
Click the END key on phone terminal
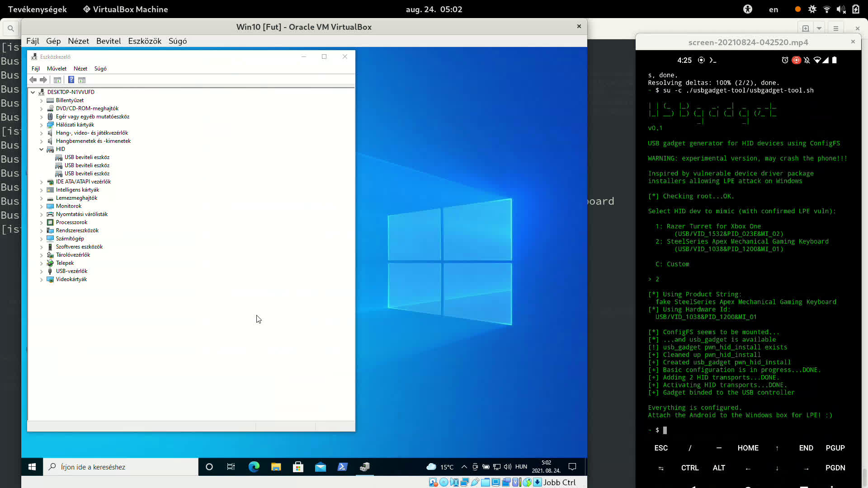[806, 448]
